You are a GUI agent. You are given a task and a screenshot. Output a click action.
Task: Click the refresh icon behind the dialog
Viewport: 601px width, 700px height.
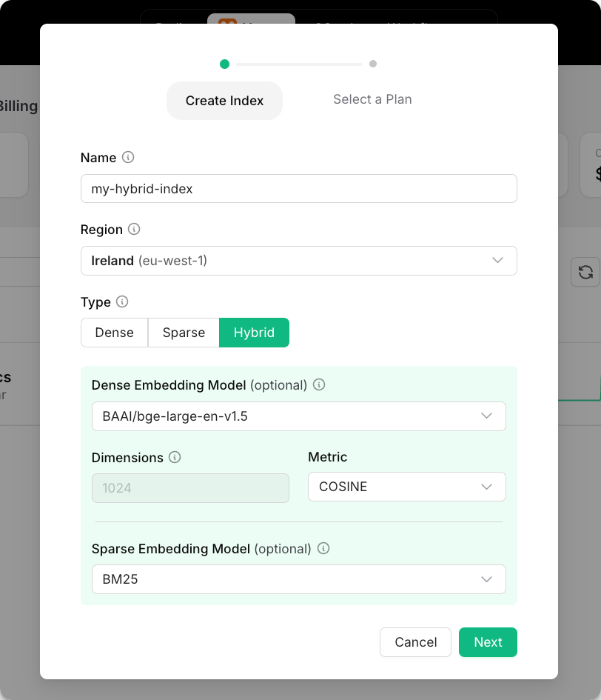pyautogui.click(x=585, y=272)
